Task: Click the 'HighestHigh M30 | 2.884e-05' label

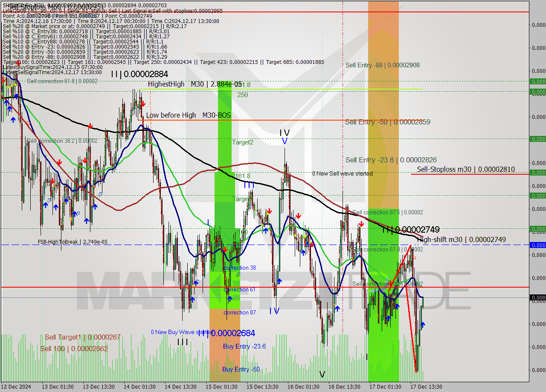Action: (195, 84)
